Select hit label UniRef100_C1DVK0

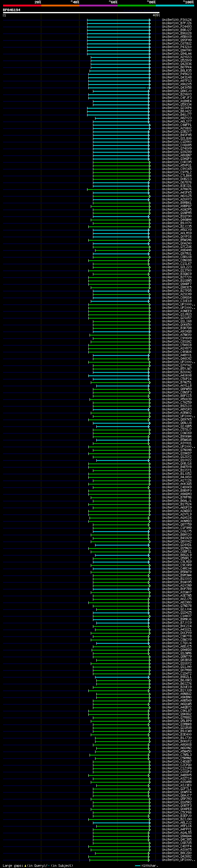tap(176, 142)
